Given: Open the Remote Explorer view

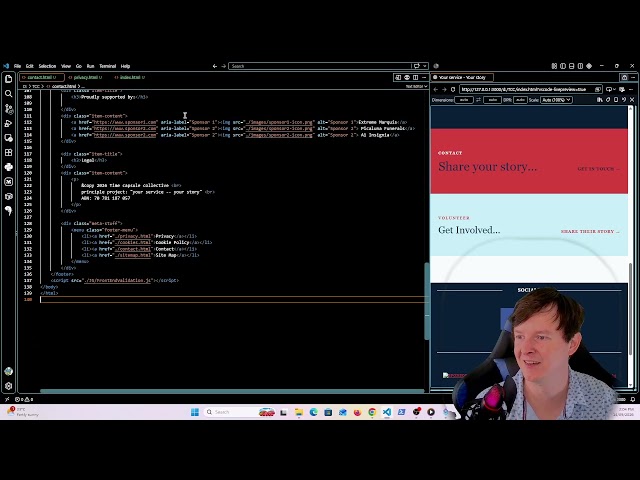Looking at the screenshot, I should coord(9,138).
